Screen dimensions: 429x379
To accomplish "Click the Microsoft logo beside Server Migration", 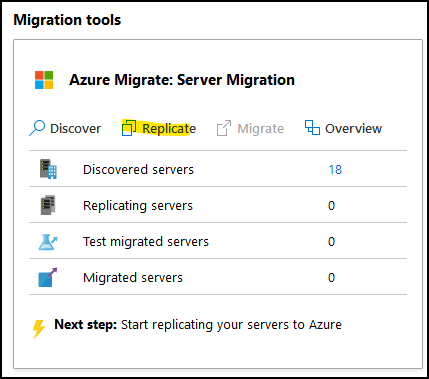I will coord(44,80).
